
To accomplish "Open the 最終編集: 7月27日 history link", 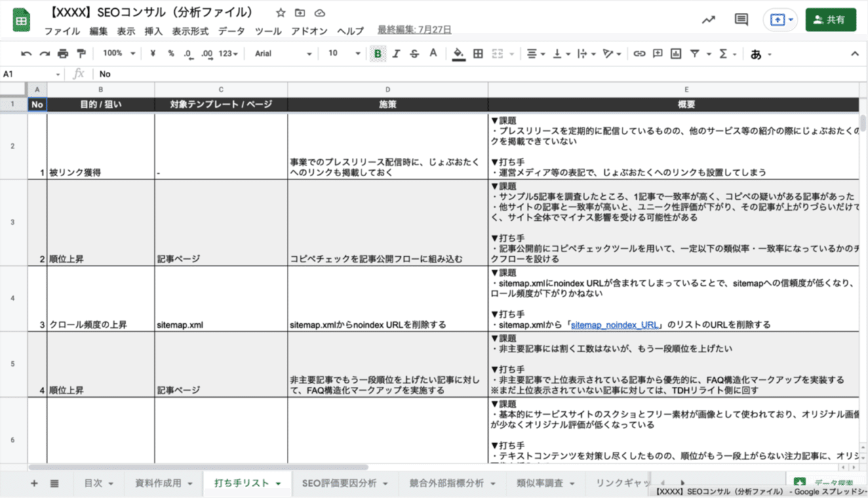I will (x=414, y=30).
